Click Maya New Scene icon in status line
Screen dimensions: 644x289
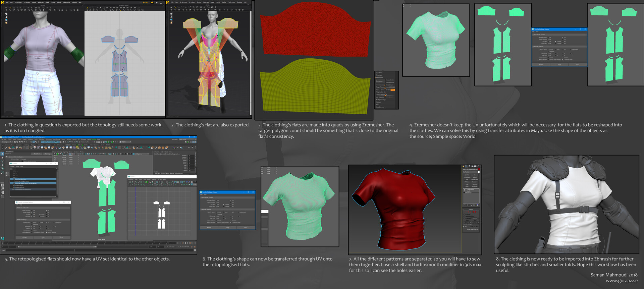pyautogui.click(x=15, y=142)
